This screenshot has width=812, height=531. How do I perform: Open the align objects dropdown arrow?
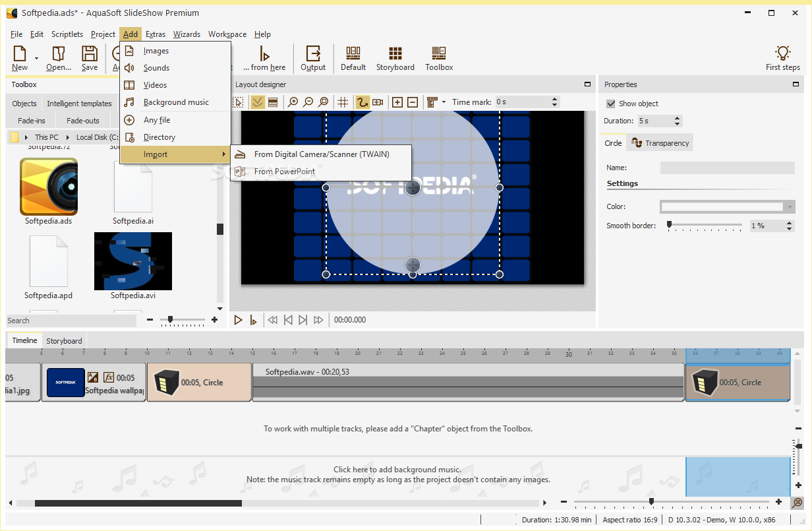click(444, 102)
